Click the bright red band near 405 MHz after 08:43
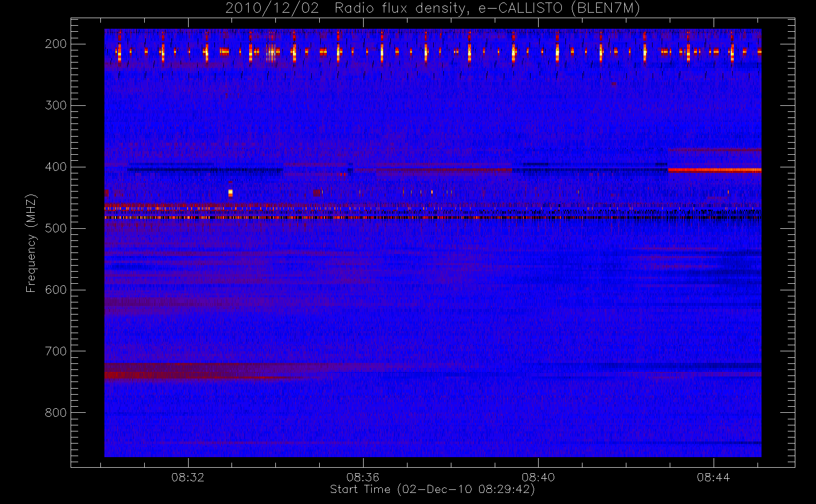 pos(715,170)
